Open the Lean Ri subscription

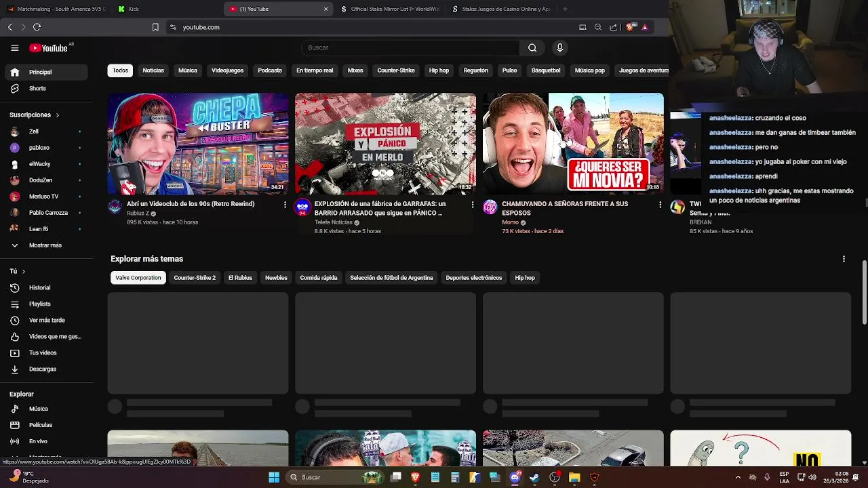[46, 229]
